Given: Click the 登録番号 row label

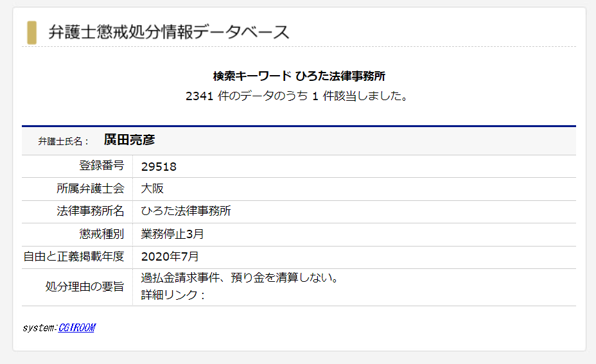Looking at the screenshot, I should click(x=101, y=166).
